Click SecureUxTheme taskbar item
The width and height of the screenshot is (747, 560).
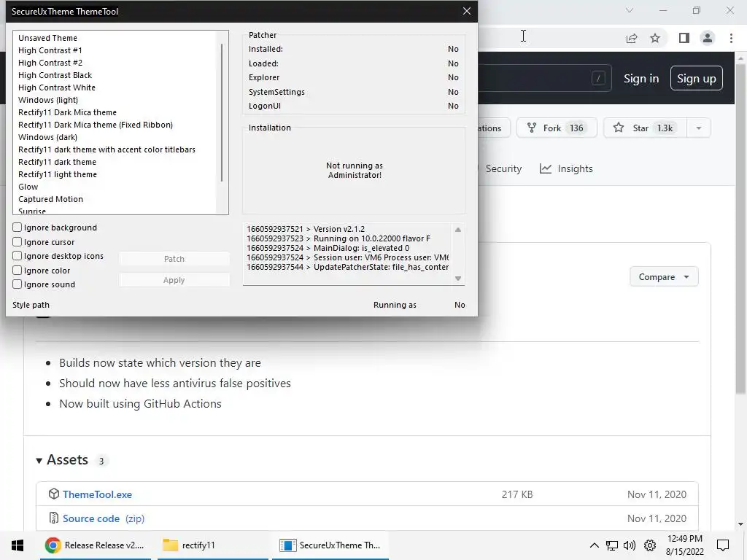click(330, 545)
